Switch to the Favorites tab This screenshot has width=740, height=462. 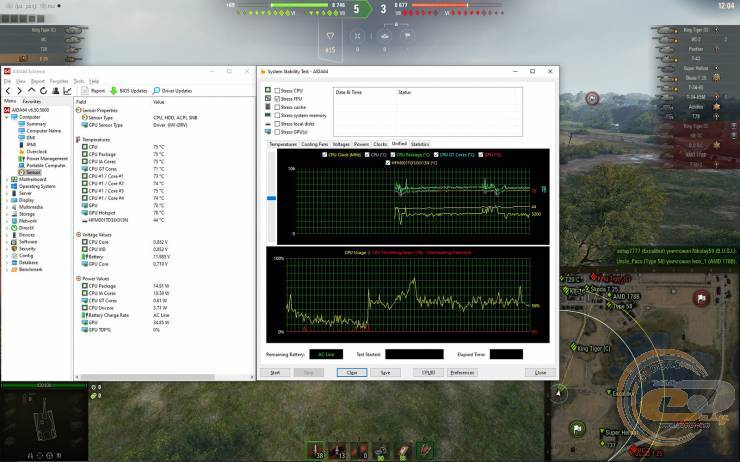tap(32, 101)
